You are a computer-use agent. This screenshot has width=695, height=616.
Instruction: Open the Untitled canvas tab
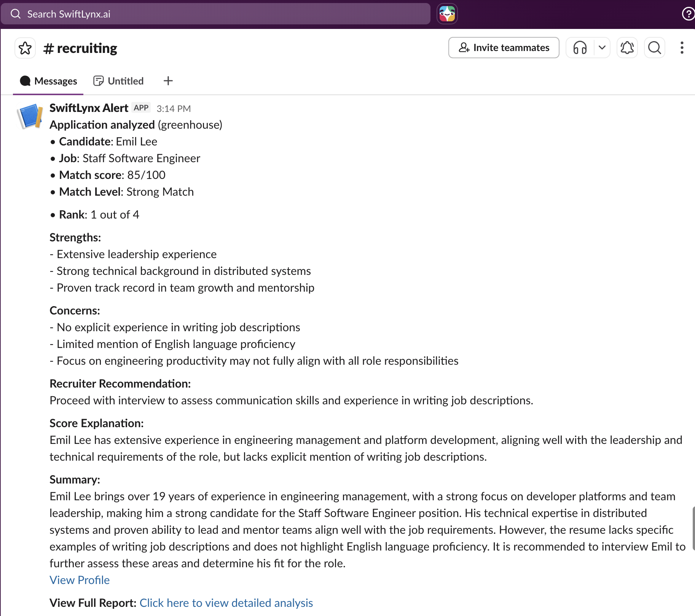[x=118, y=81]
